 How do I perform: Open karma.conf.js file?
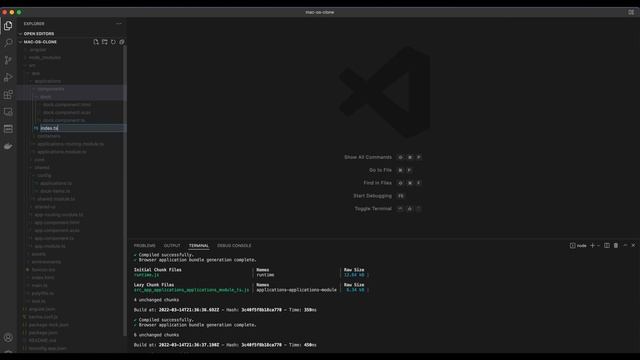pos(43,317)
